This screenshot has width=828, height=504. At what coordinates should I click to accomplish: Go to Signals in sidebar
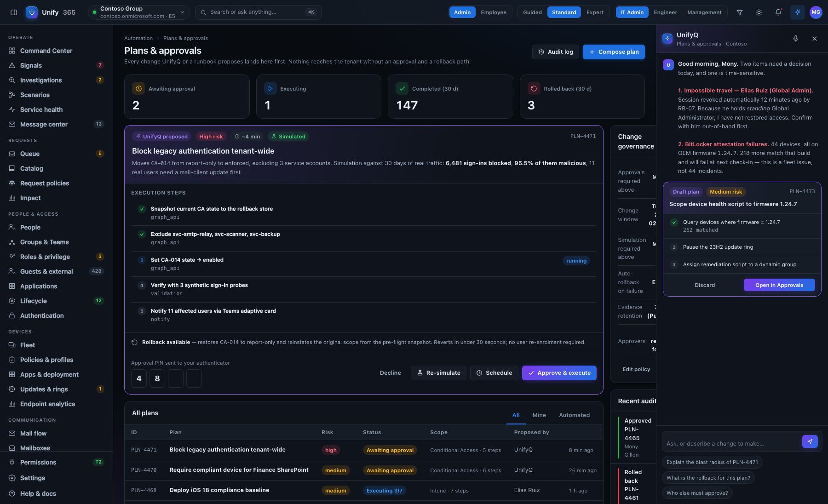(x=56, y=65)
